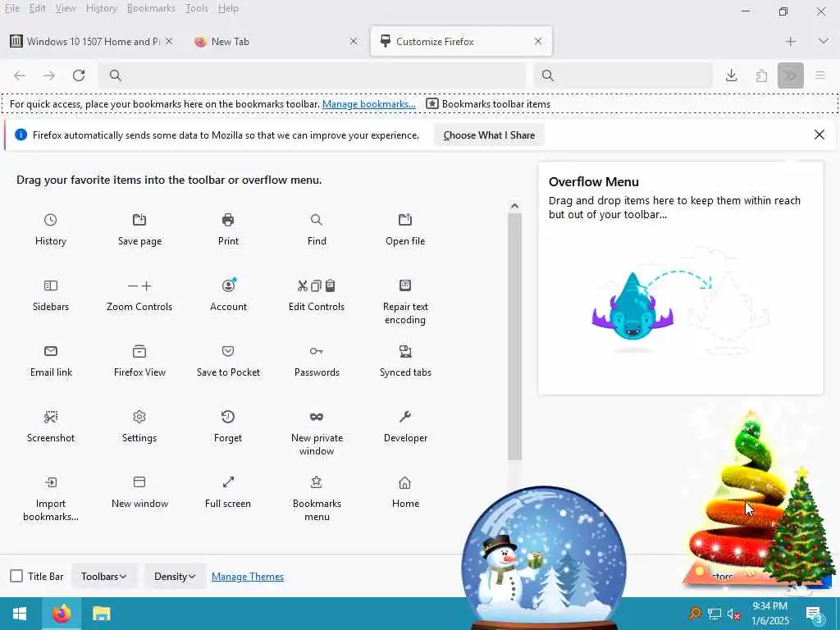Viewport: 840px width, 630px height.
Task: Click the Print item icon
Action: click(x=228, y=220)
